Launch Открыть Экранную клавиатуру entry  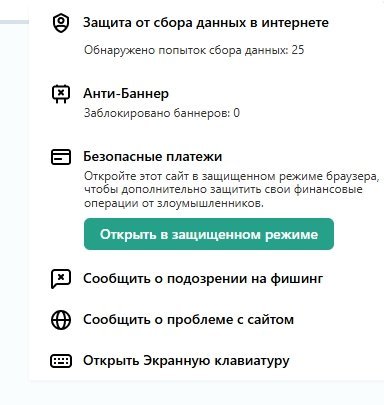pyautogui.click(x=186, y=361)
